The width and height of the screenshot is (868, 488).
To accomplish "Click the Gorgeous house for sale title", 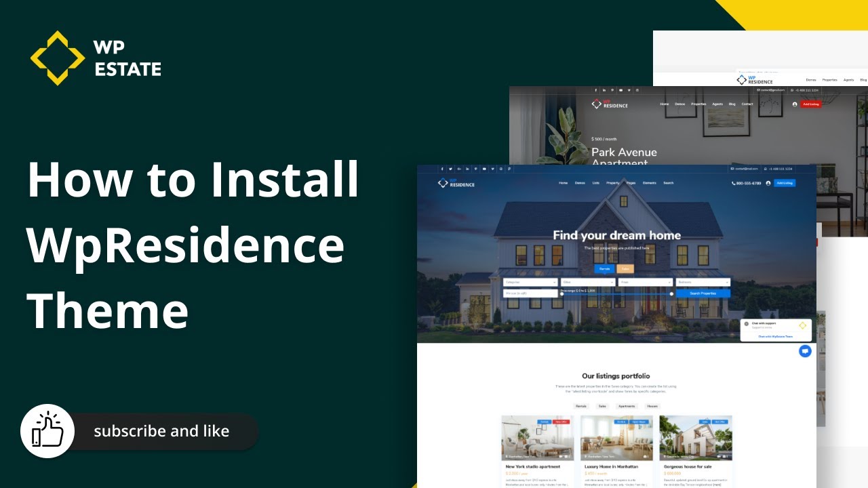I will pos(689,466).
